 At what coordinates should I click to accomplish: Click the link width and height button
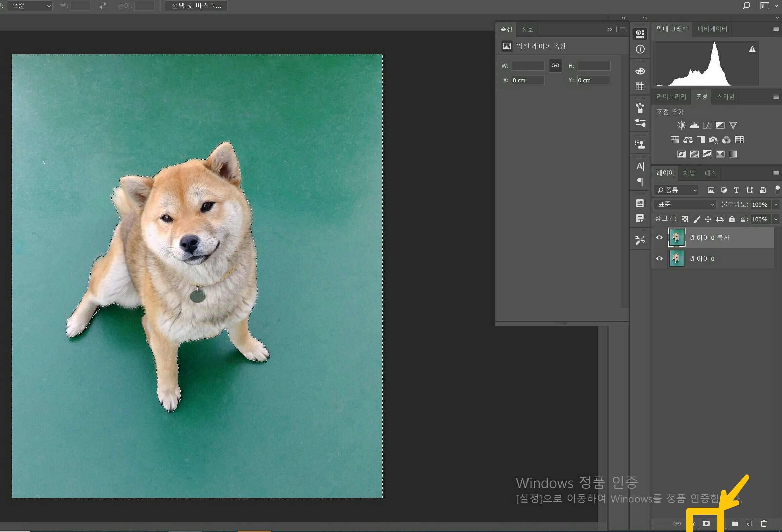[555, 65]
